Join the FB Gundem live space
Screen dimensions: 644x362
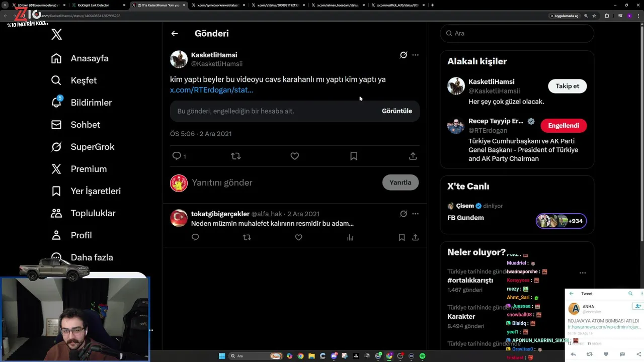[x=465, y=218]
